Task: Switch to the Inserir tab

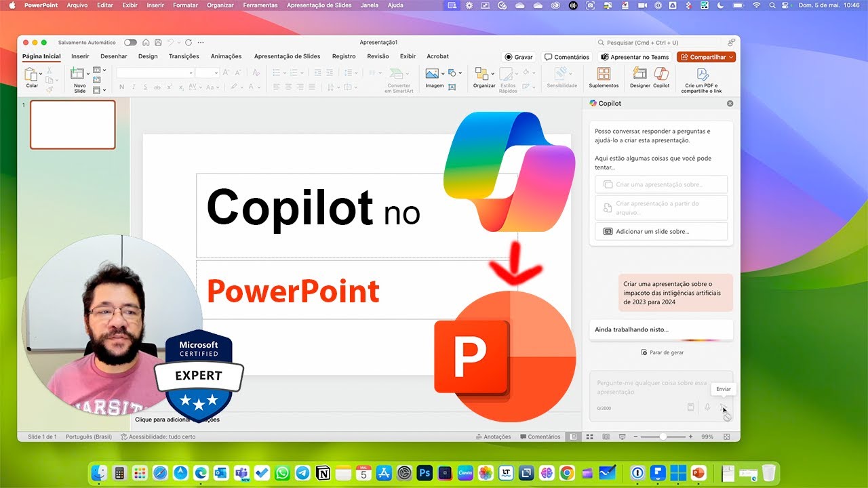Action: 80,56
